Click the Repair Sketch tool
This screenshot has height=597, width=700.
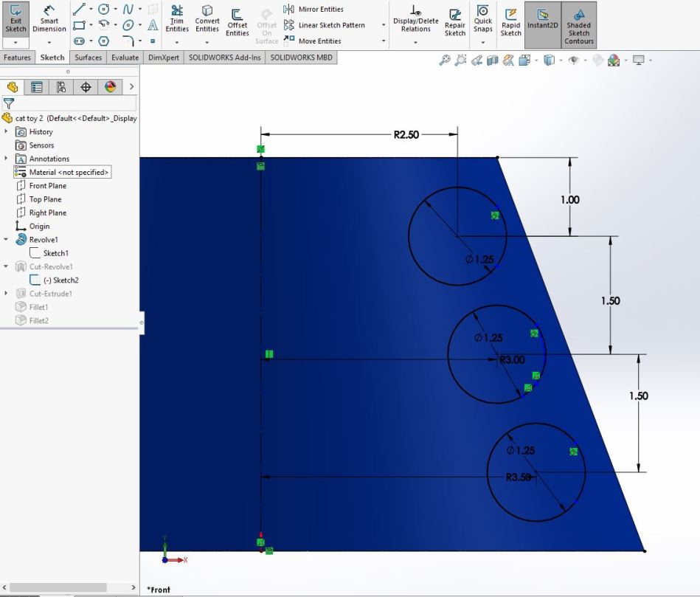tap(455, 22)
